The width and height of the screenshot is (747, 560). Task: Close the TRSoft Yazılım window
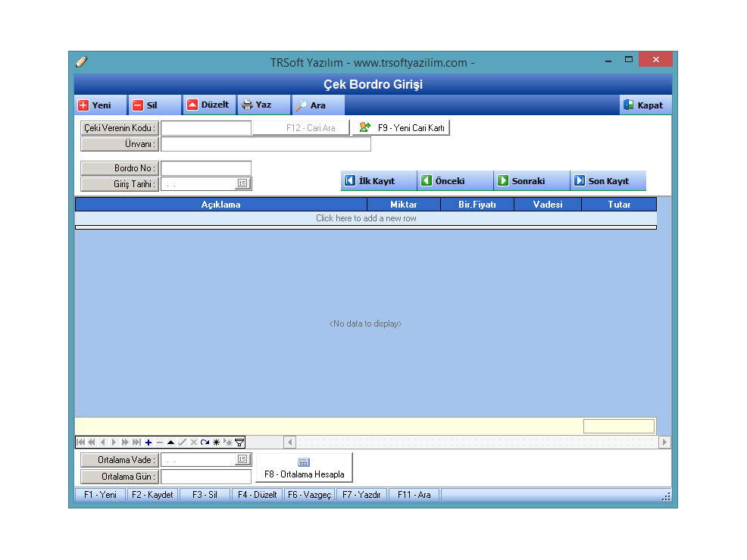pyautogui.click(x=656, y=60)
